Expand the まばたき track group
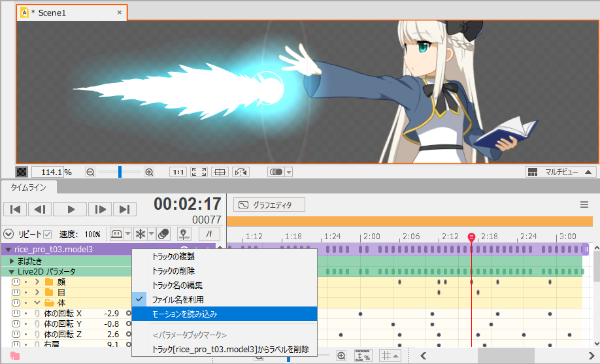Viewport: 600px width, 364px height. (12, 261)
